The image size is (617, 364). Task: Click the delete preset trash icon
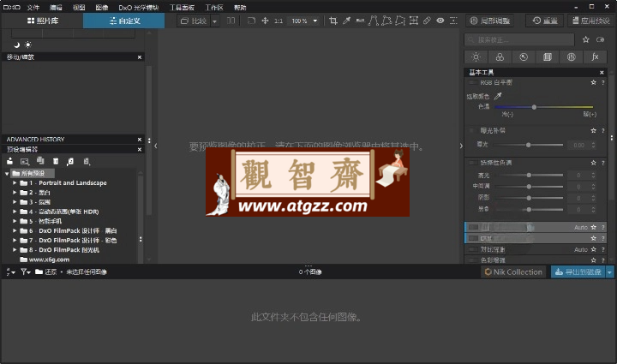tap(56, 161)
